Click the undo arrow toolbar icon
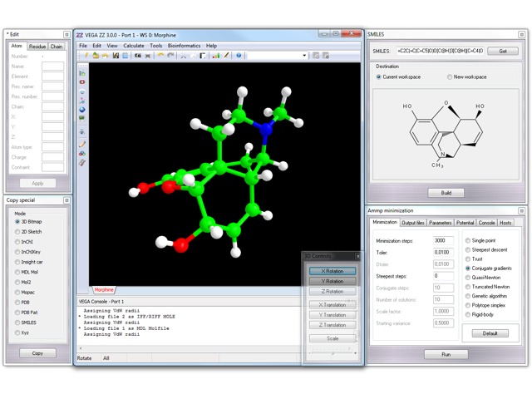532x399 pixels. click(160, 56)
